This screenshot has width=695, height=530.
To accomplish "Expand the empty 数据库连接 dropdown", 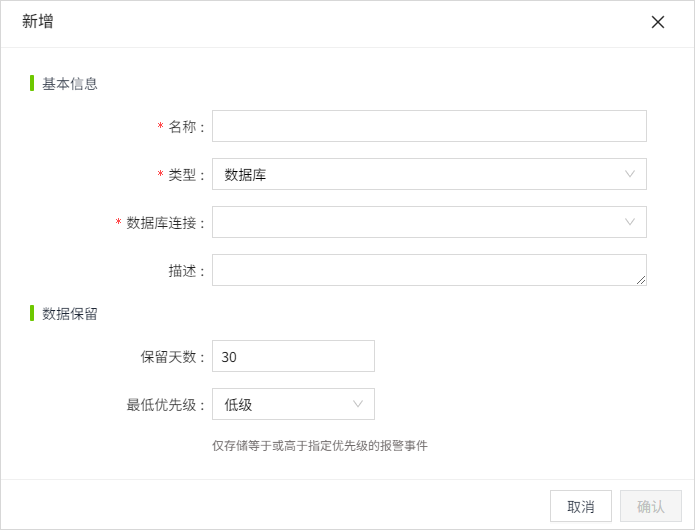I will [420, 222].
